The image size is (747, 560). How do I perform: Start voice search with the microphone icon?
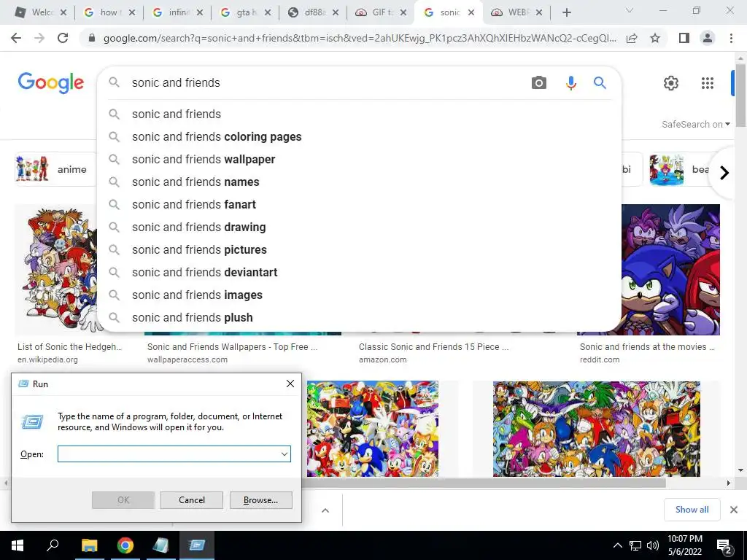[x=570, y=83]
